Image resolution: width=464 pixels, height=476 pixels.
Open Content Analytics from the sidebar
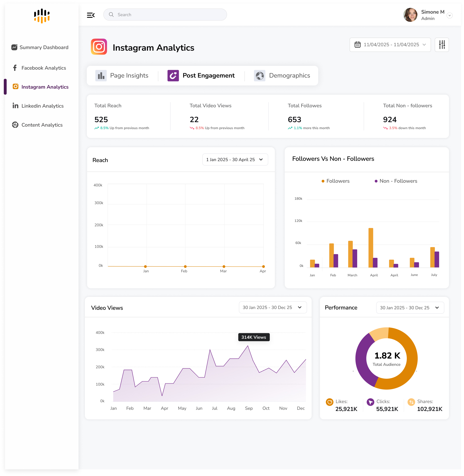coord(37,125)
